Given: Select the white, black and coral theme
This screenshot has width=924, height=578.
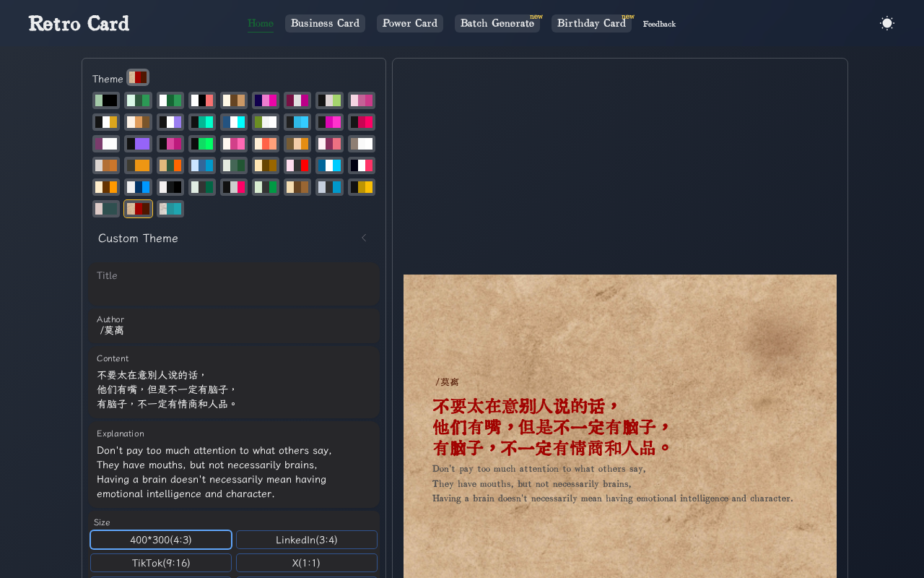Looking at the screenshot, I should (x=202, y=100).
